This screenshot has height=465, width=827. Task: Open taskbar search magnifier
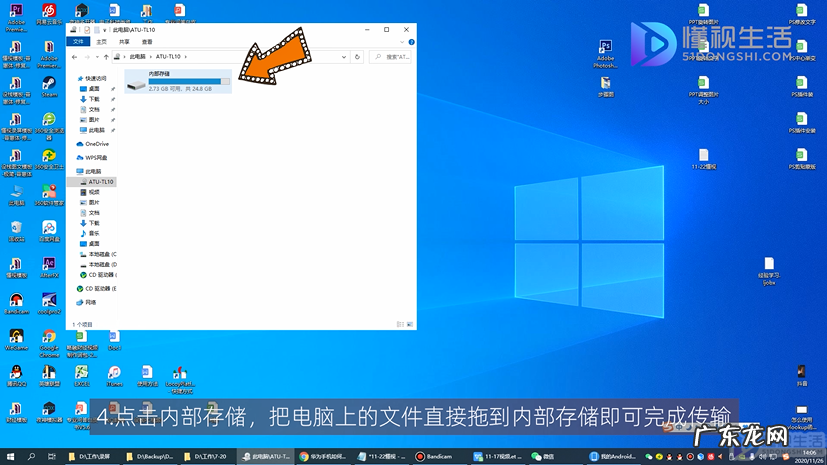31,457
